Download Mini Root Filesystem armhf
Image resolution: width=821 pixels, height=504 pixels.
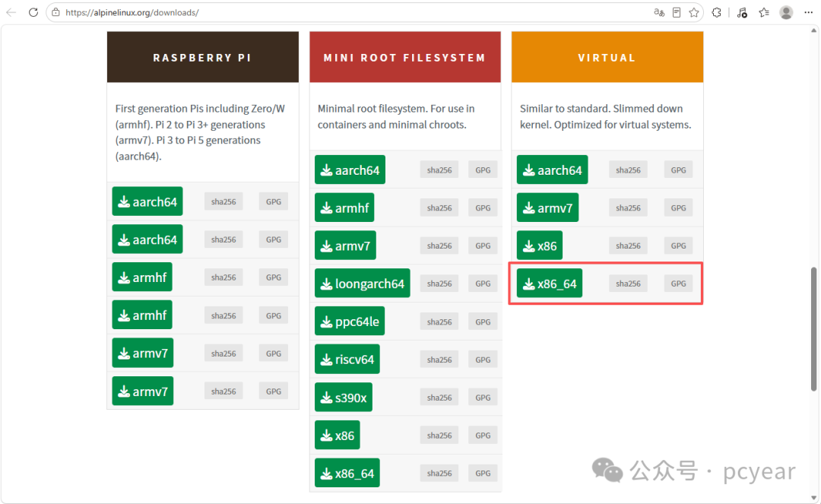point(344,208)
